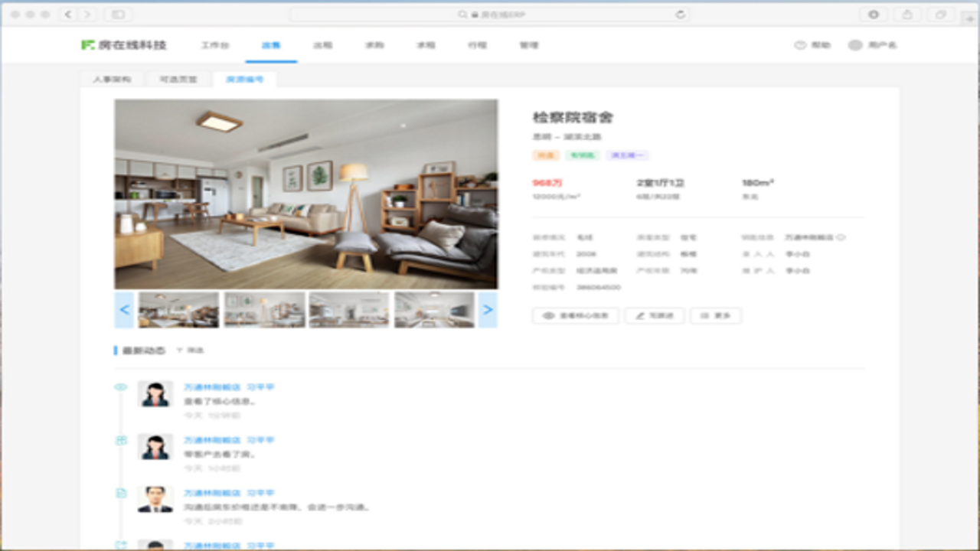The width and height of the screenshot is (980, 551).
Task: Show previous gallery thumbnails with left arrow
Action: point(124,310)
